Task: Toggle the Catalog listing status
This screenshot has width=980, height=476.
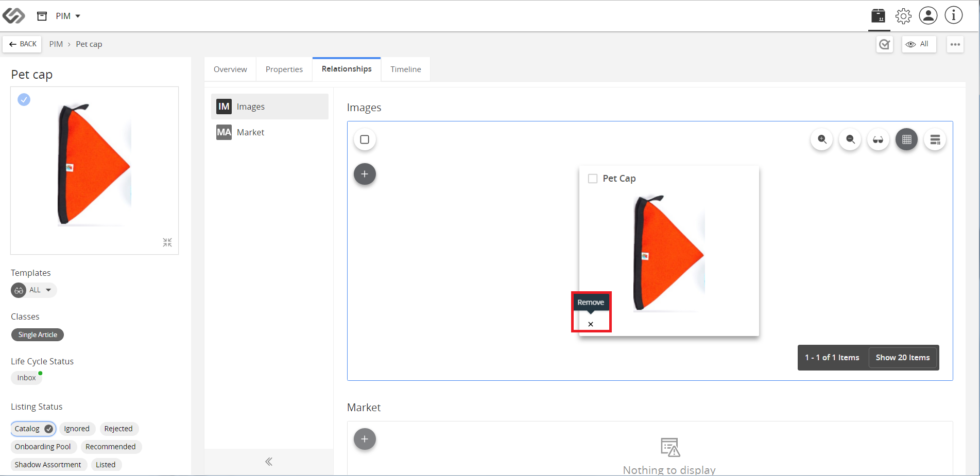Action: point(33,429)
